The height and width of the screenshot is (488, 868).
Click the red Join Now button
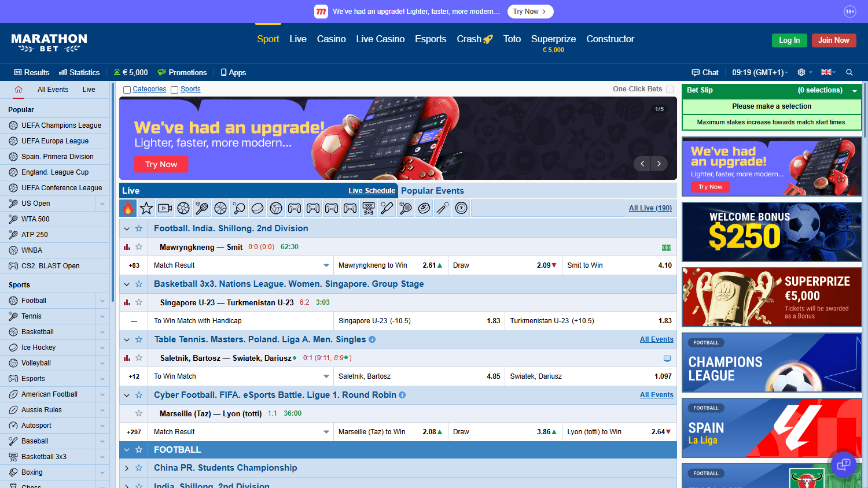tap(834, 40)
